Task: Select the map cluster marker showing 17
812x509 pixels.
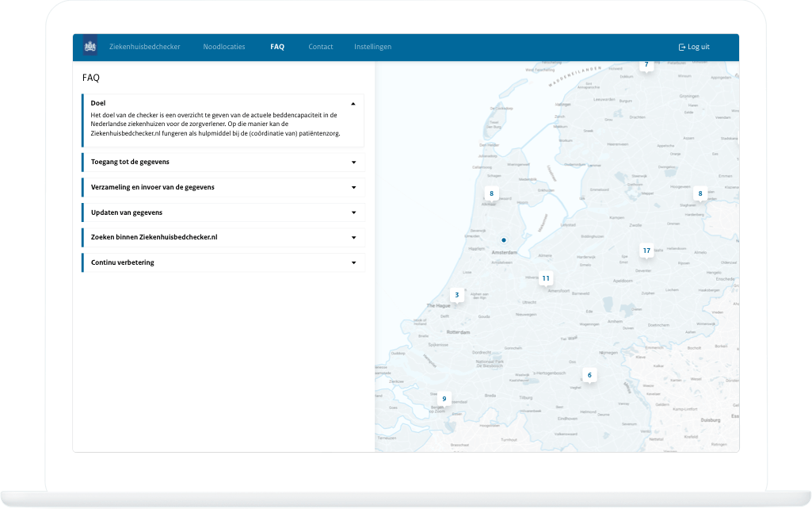Action: pyautogui.click(x=646, y=251)
